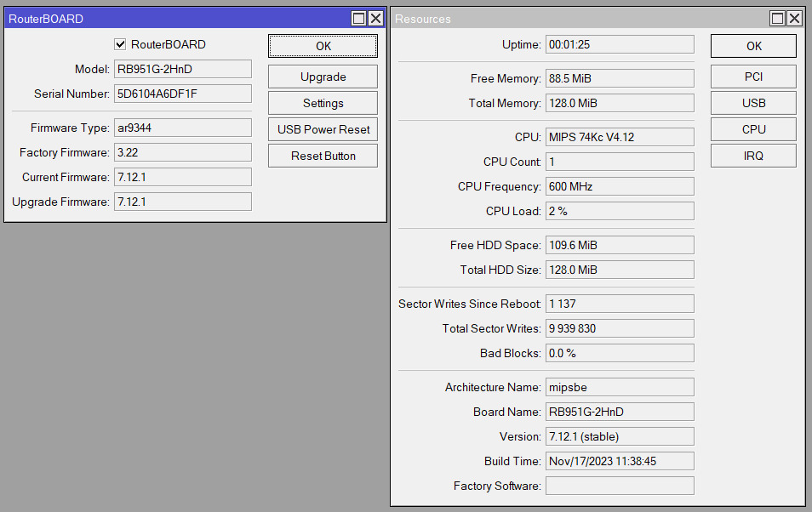812x512 pixels.
Task: Click the Firmware Type field ar9344
Action: (x=183, y=128)
